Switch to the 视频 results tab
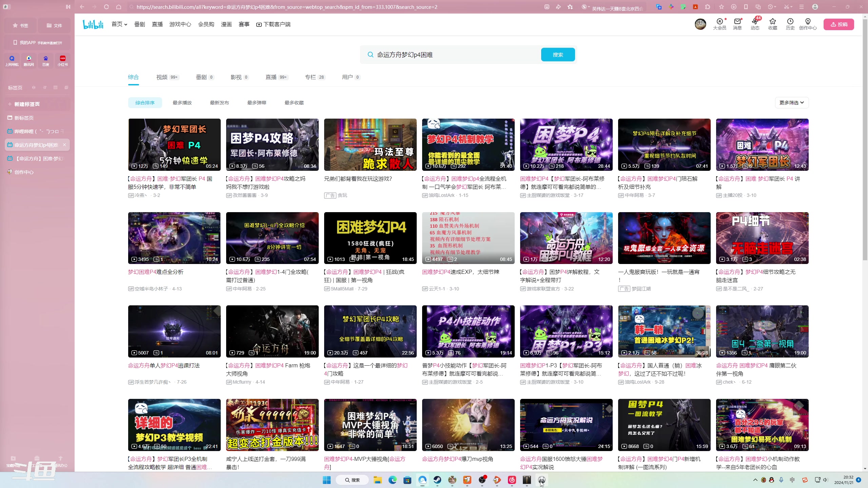The height and width of the screenshot is (488, 868). click(x=167, y=77)
